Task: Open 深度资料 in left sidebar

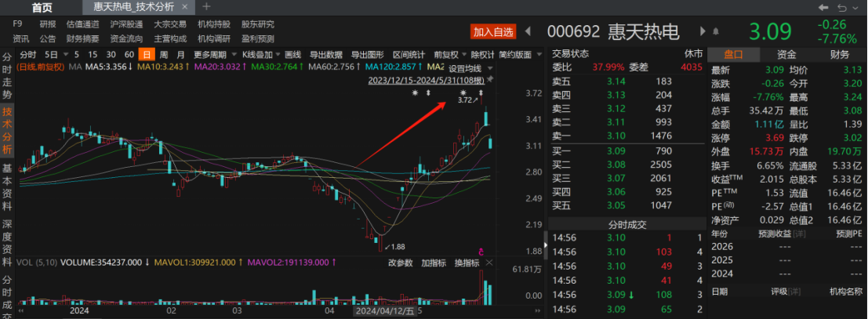Action: click(6, 242)
